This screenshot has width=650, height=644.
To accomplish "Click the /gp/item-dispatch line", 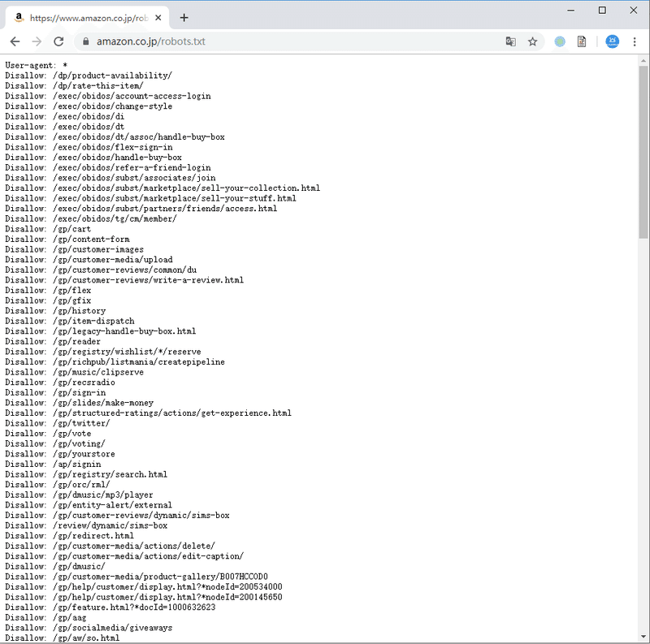I will click(x=70, y=321).
